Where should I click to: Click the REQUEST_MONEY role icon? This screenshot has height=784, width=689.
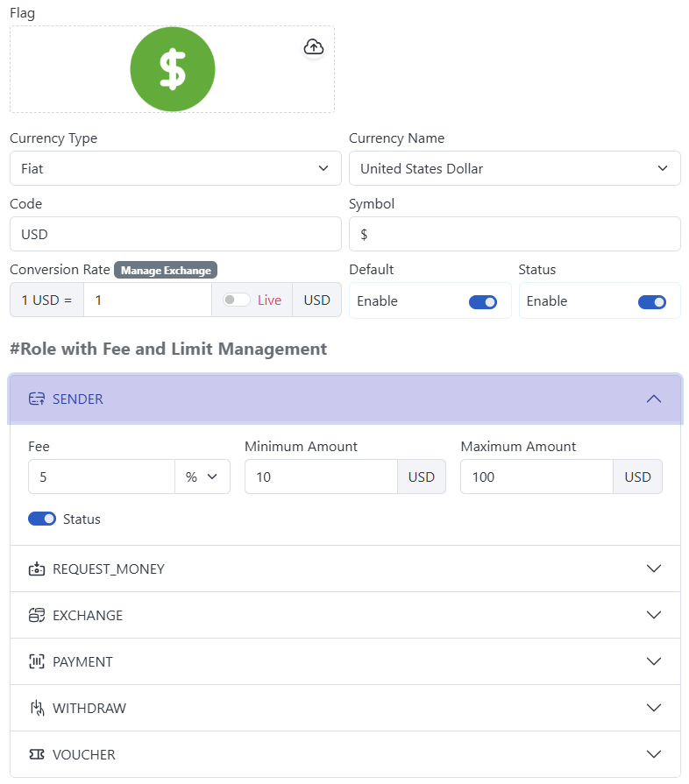click(36, 569)
